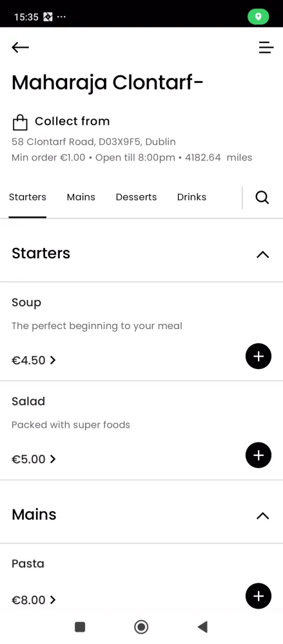Add Salad with the plus button
Viewport: 283px width, 644px height.
259,455
